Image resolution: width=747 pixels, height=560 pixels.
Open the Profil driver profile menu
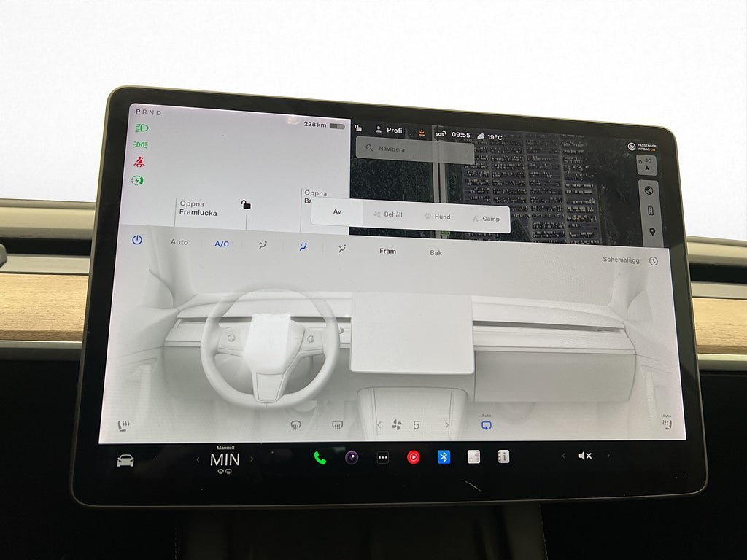[x=390, y=130]
